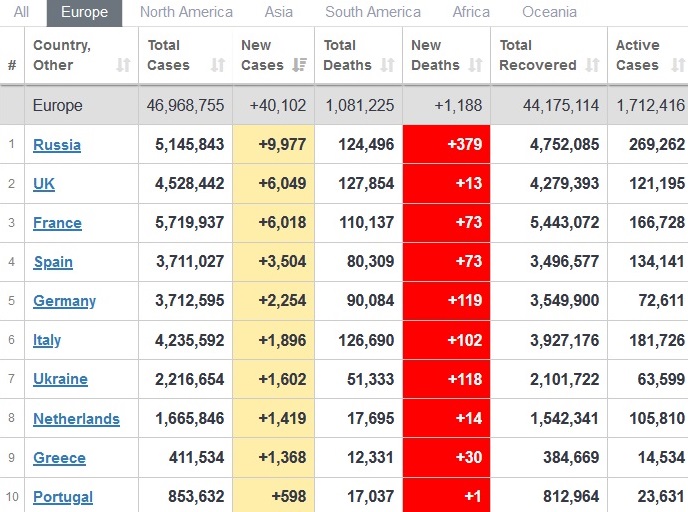This screenshot has height=512, width=688.
Task: Open the Netherlands country link
Action: [x=76, y=419]
